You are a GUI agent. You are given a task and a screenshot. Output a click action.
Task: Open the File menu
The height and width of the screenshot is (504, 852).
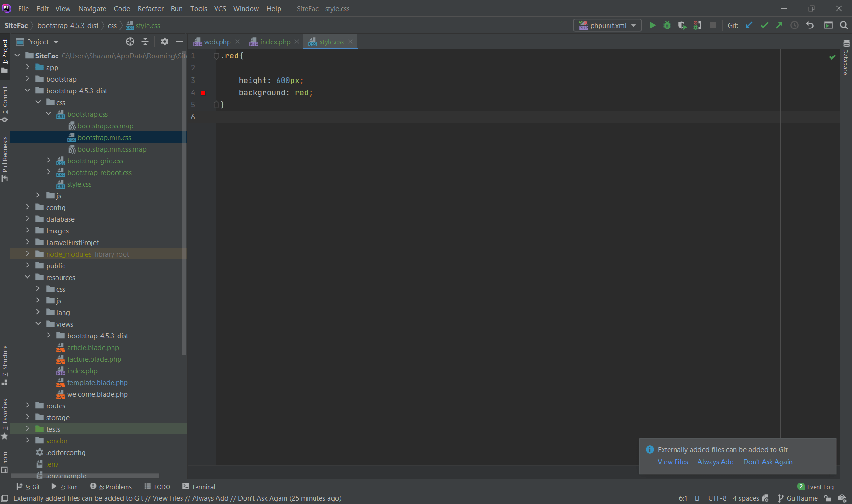point(23,9)
